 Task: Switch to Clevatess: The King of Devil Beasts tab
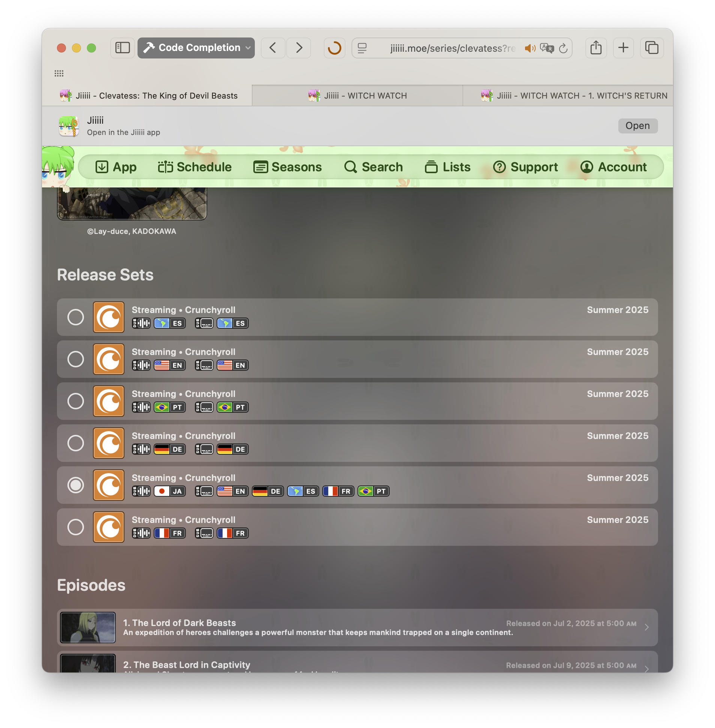[x=147, y=96]
